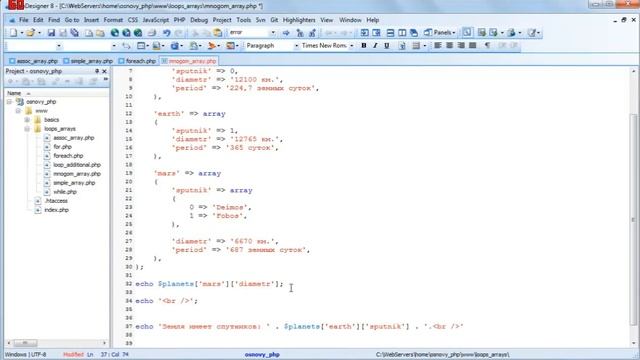The image size is (640, 360).
Task: Select mnogom_array.php tab
Action: pos(189,61)
